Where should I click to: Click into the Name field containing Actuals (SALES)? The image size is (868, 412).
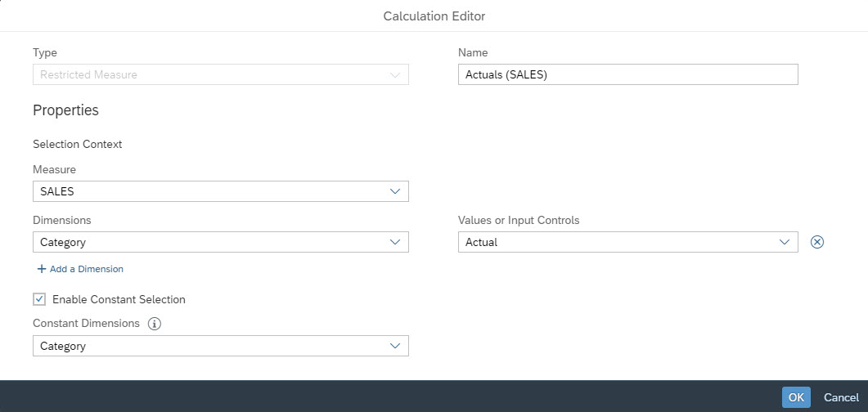(x=628, y=74)
